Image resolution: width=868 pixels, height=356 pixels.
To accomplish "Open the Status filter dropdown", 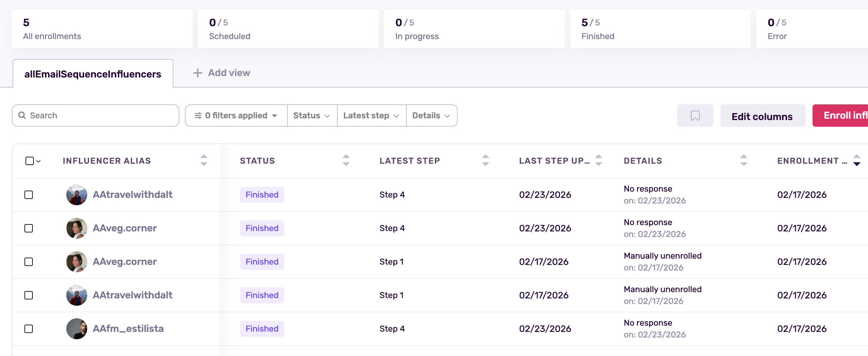I will [312, 115].
